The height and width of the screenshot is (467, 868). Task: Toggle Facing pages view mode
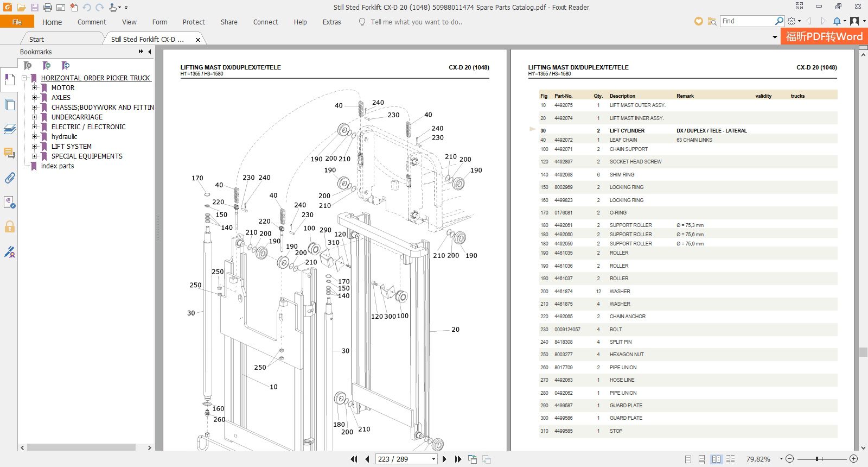(716, 459)
